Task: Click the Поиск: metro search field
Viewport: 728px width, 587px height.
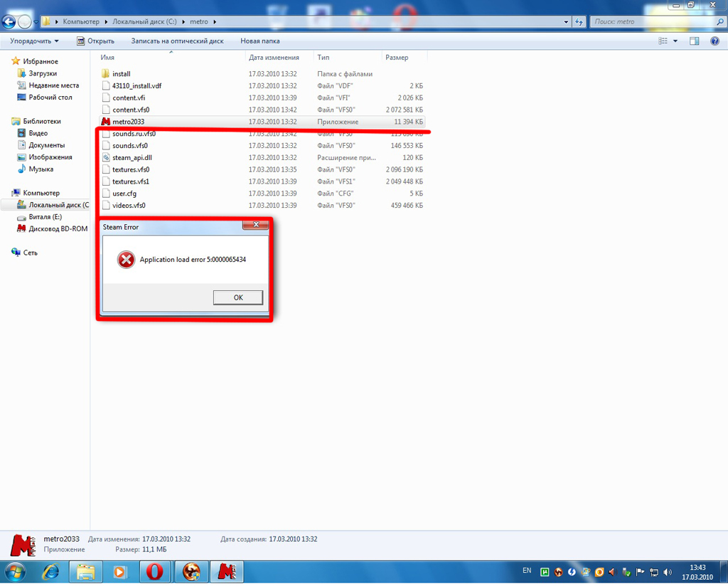Action: 657,22
